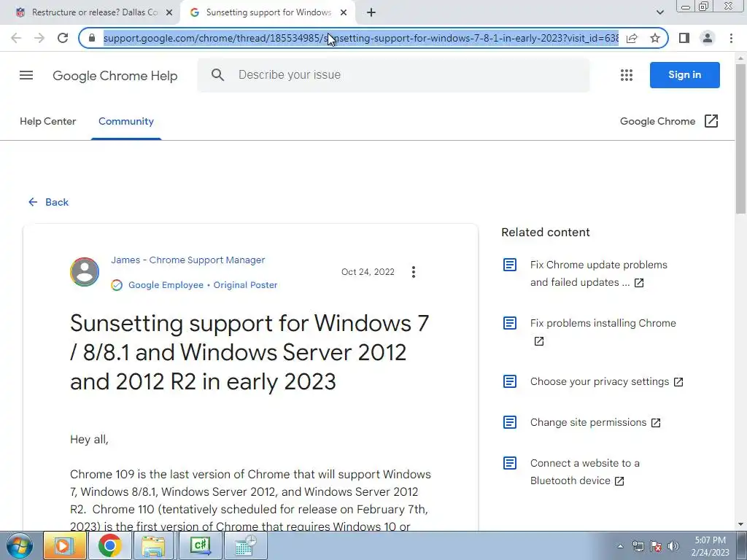Close the Sunsetting support tab

click(344, 12)
